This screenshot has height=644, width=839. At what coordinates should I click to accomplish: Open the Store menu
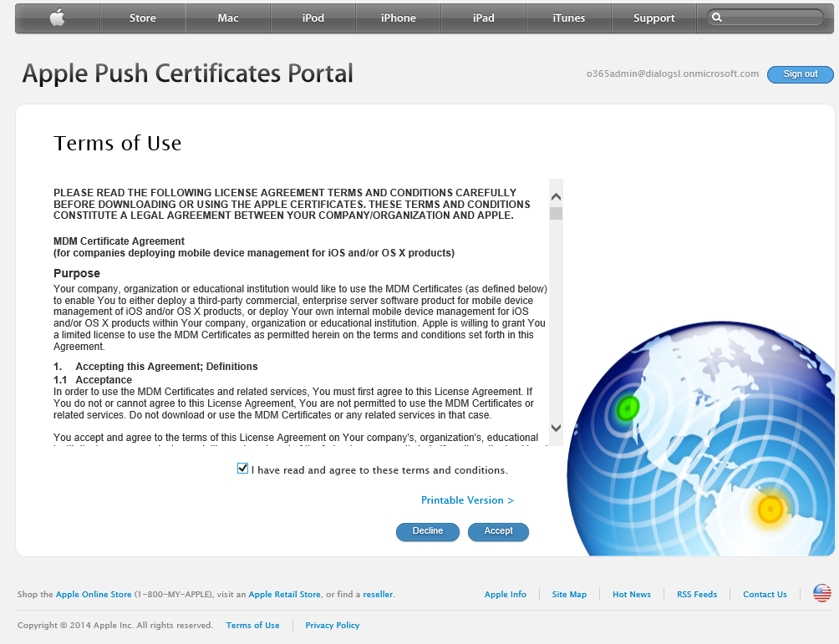[x=142, y=18]
